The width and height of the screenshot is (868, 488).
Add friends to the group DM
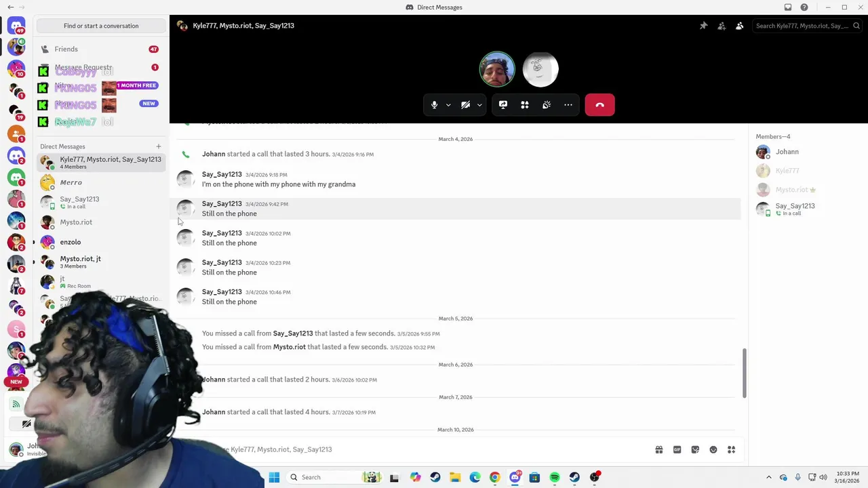pos(722,26)
